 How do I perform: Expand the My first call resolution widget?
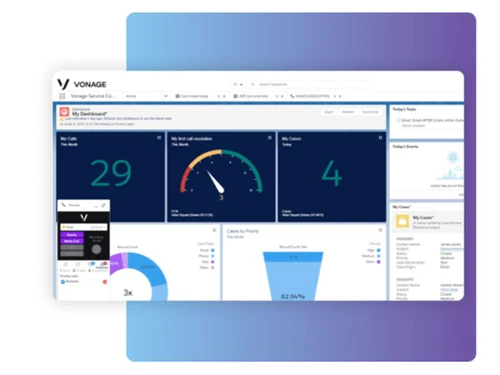click(x=270, y=138)
